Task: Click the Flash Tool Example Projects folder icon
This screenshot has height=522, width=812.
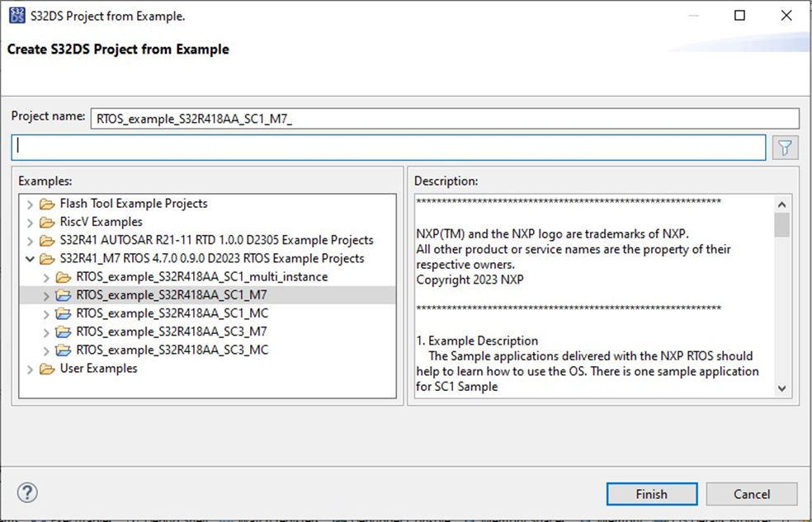Action: point(47,203)
